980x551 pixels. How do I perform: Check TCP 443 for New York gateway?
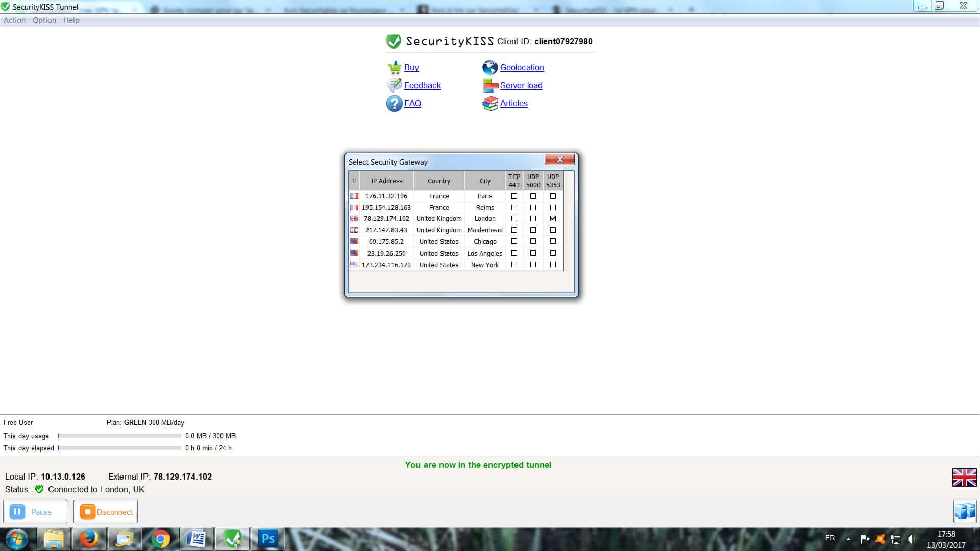pos(514,265)
